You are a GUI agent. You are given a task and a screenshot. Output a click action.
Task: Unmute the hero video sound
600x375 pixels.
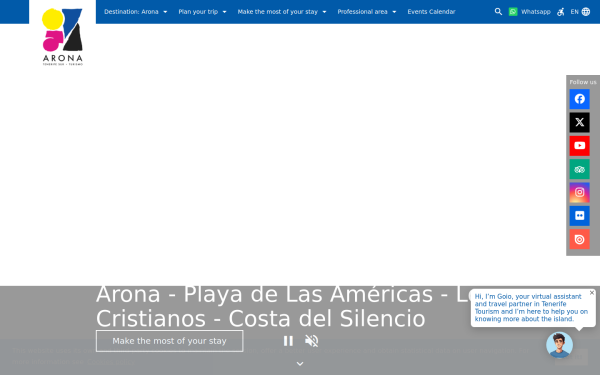[x=311, y=341]
